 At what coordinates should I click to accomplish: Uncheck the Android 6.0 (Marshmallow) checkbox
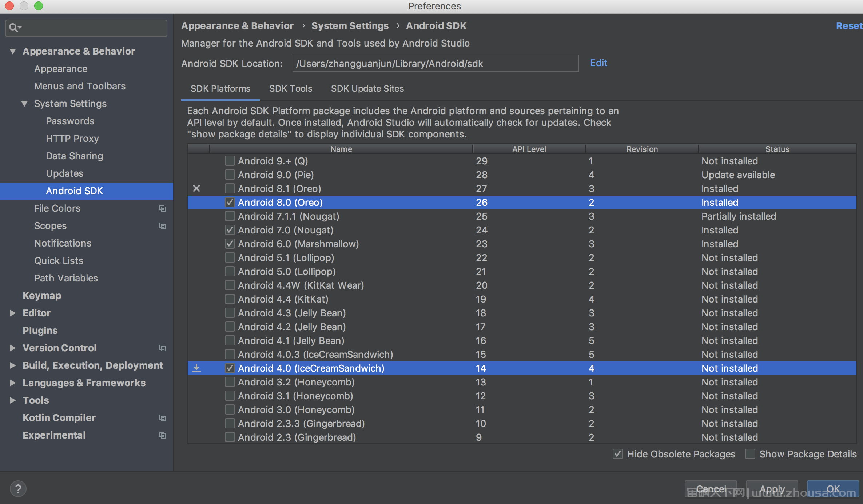tap(230, 244)
